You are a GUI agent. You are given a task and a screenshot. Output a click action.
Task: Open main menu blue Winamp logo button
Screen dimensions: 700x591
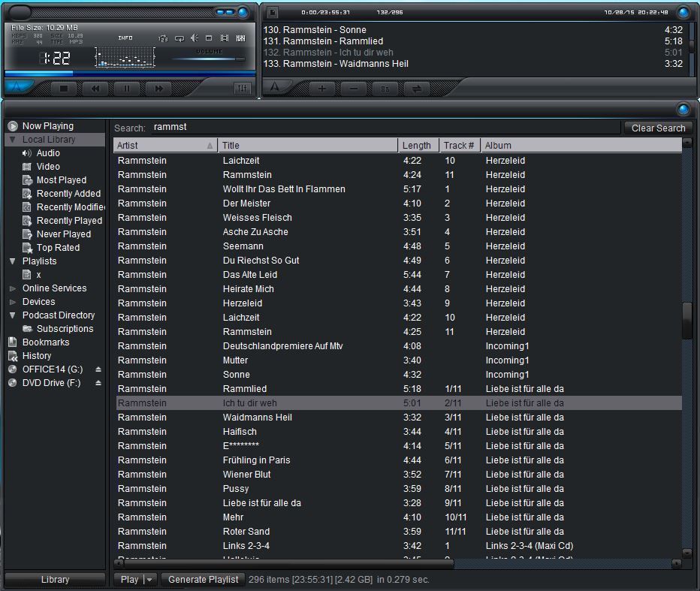point(18,86)
